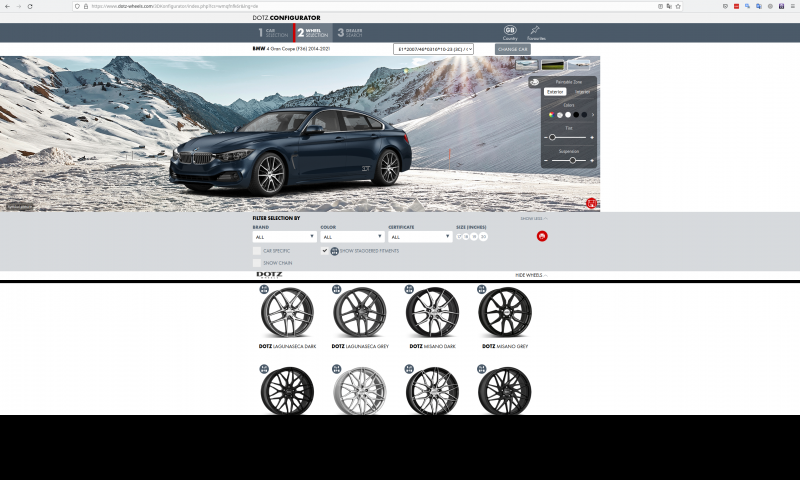
Task: Open the tyre size dropdown beside car name
Action: tap(433, 49)
